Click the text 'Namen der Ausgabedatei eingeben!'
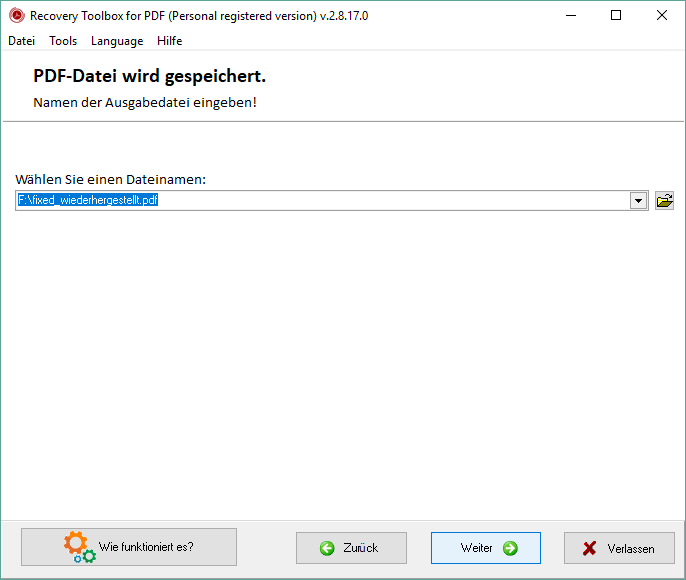686x580 pixels. tap(145, 102)
